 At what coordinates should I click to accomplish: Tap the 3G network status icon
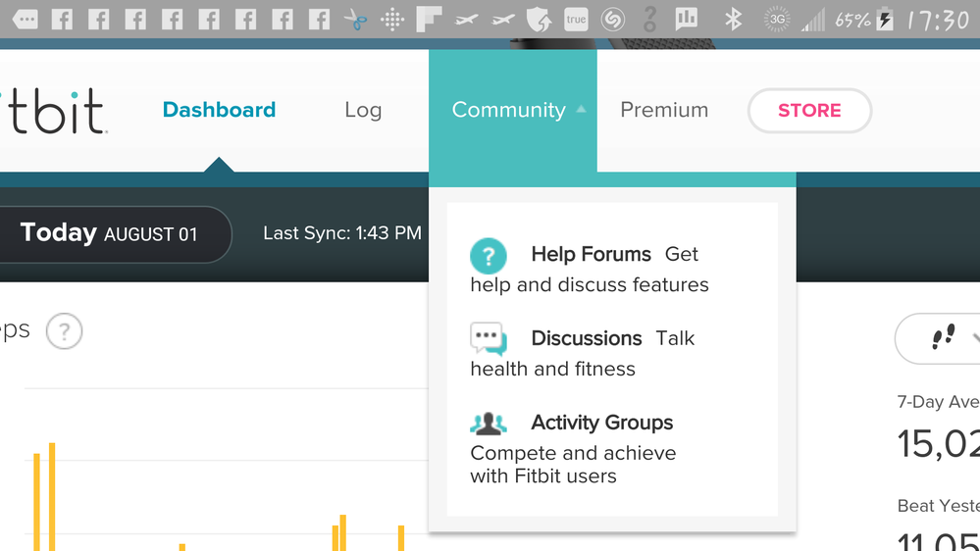(777, 20)
